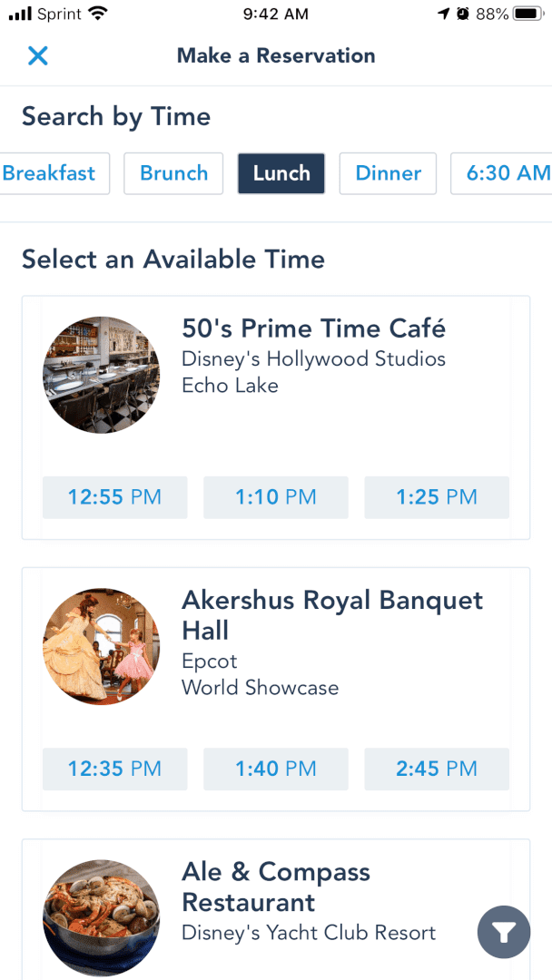Open the filter funnel button
This screenshot has height=980, width=552.
(x=504, y=933)
